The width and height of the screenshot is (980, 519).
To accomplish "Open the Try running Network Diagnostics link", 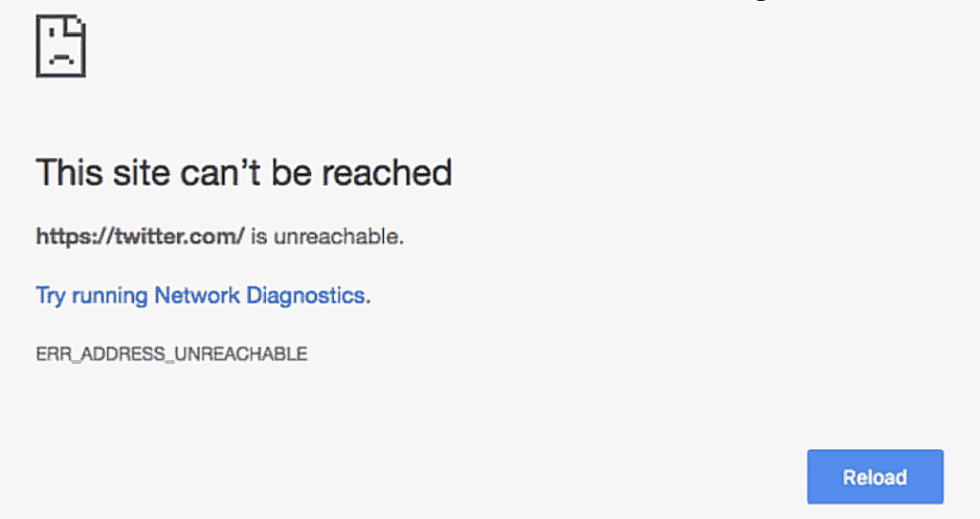I will (x=200, y=295).
